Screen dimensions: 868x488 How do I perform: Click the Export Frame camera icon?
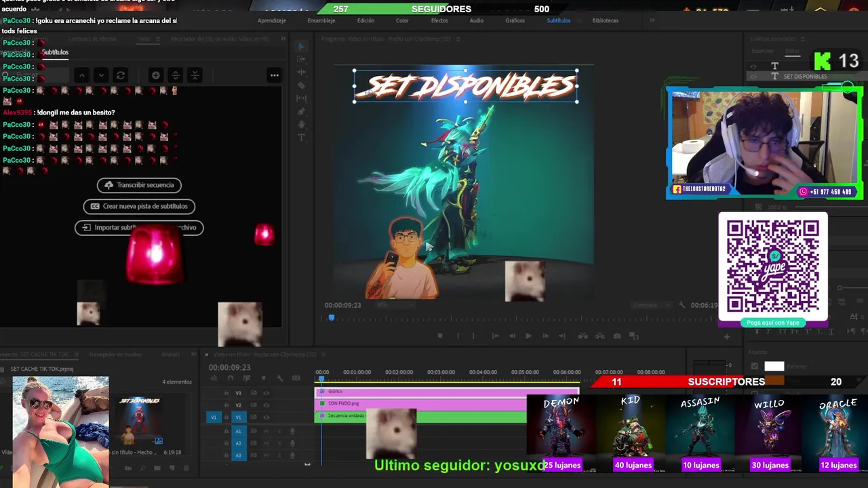pyautogui.click(x=616, y=335)
